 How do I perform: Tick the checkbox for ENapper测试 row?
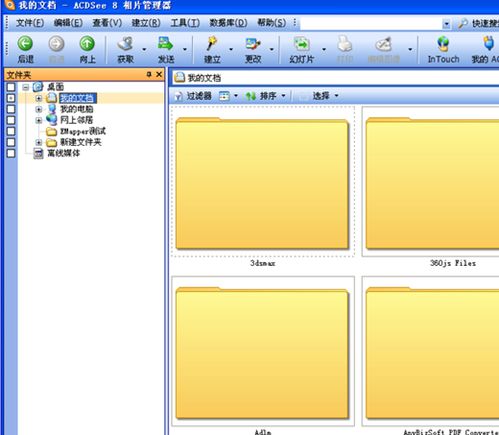point(11,131)
